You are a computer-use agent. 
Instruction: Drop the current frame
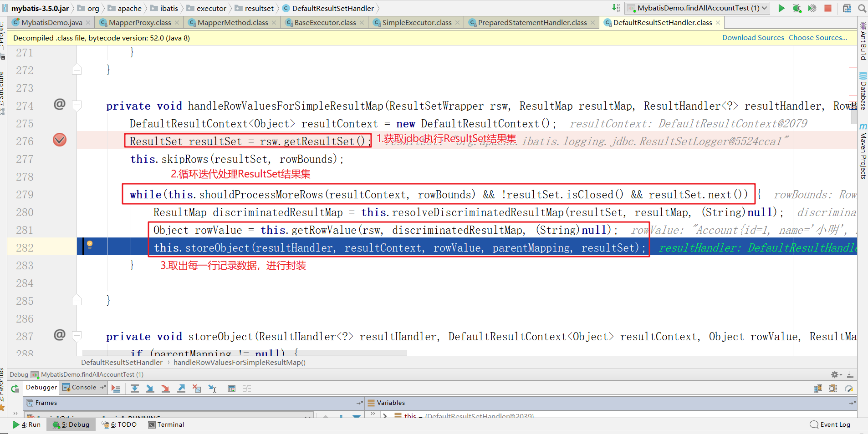point(197,389)
